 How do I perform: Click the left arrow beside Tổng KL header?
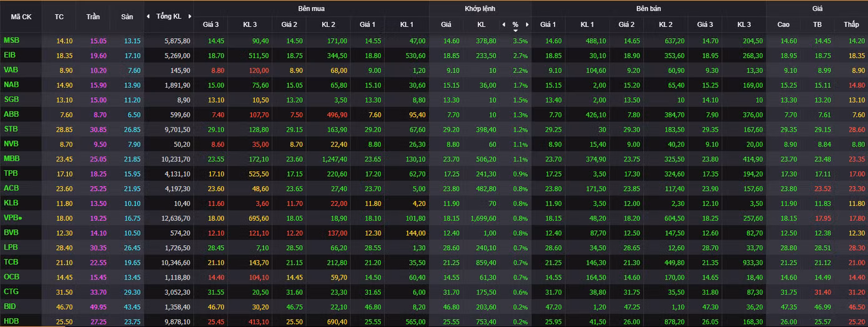[x=148, y=16]
